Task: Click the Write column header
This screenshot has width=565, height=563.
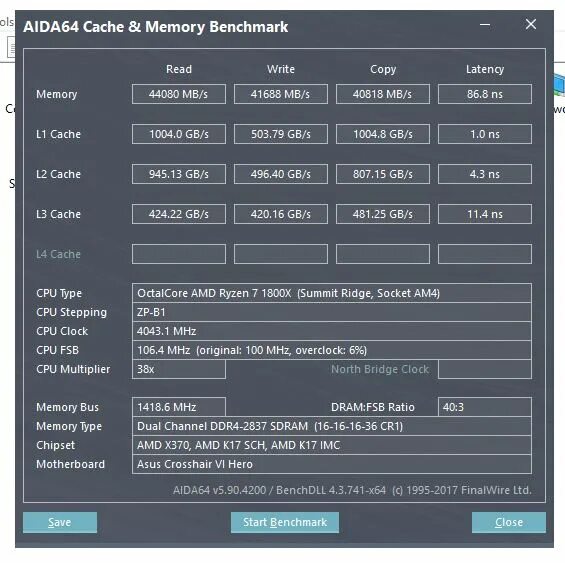Action: [281, 69]
